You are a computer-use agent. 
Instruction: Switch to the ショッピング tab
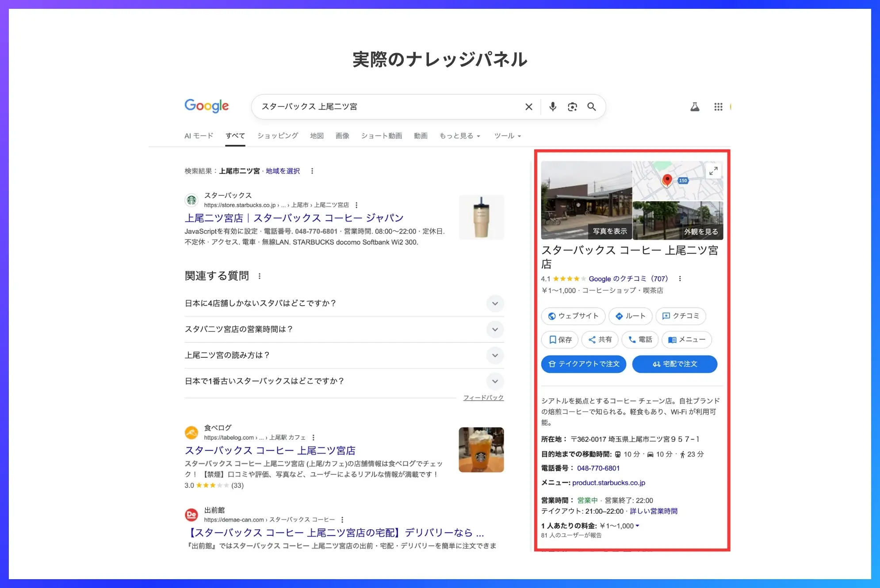[x=278, y=136]
